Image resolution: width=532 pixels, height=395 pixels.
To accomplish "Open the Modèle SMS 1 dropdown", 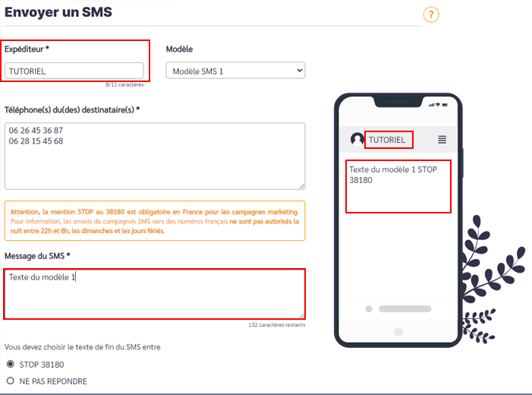I will (235, 71).
